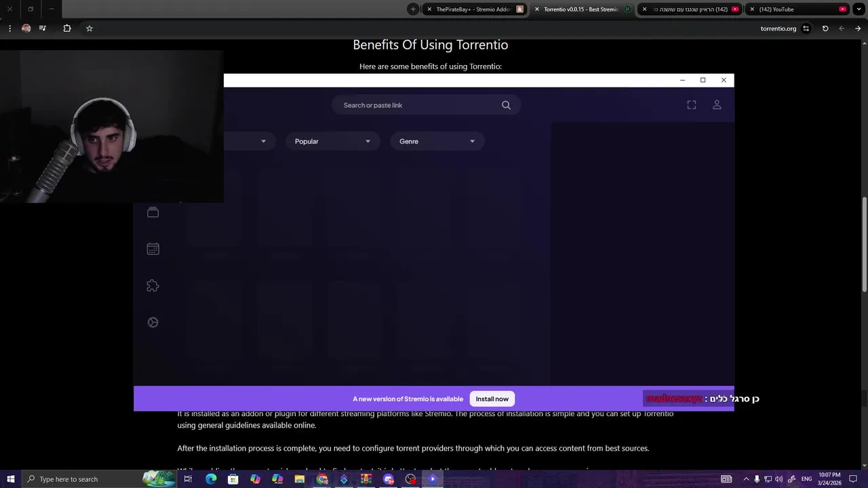This screenshot has height=488, width=868.
Task: Switch to the (142) YouTube tab
Action: coord(797,9)
